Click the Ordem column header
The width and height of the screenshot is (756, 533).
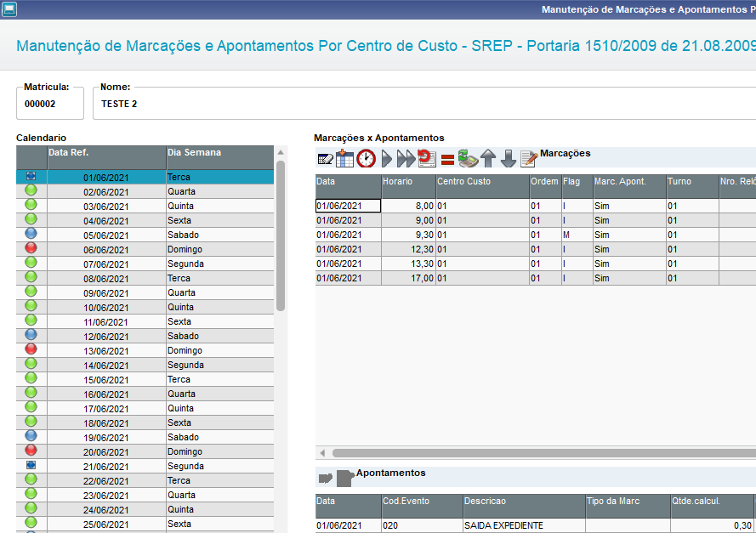(545, 186)
